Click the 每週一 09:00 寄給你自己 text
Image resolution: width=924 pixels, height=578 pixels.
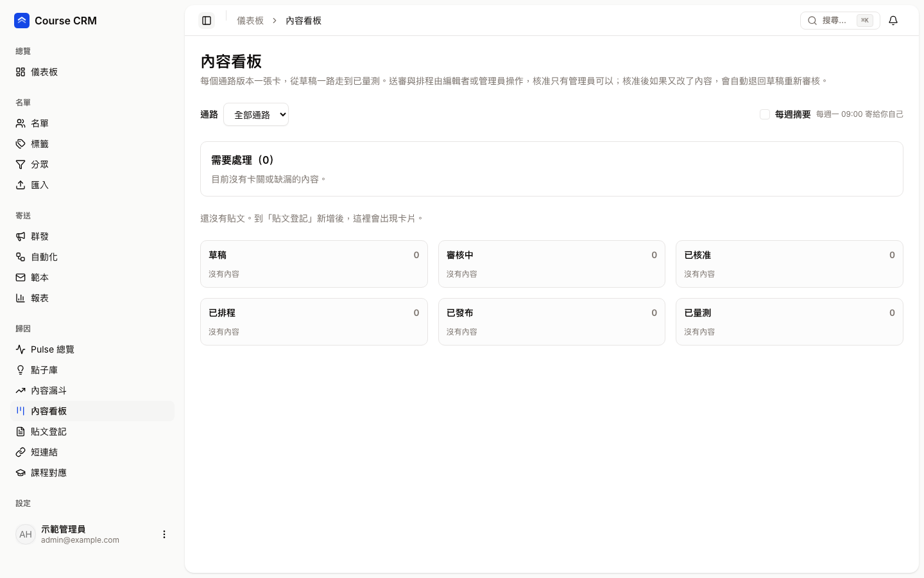click(860, 114)
